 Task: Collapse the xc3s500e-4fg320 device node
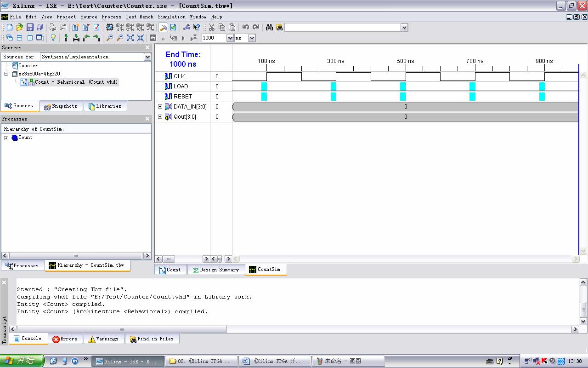[6, 74]
